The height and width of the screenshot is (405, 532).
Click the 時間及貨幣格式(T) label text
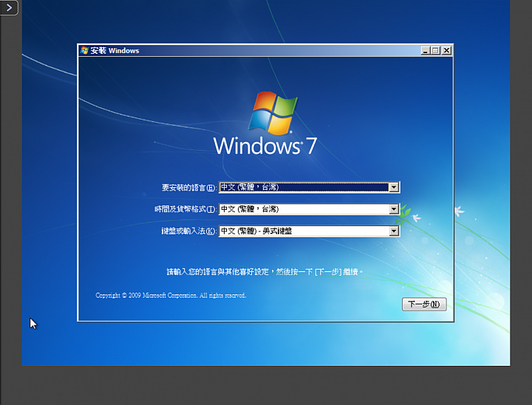[x=185, y=209]
